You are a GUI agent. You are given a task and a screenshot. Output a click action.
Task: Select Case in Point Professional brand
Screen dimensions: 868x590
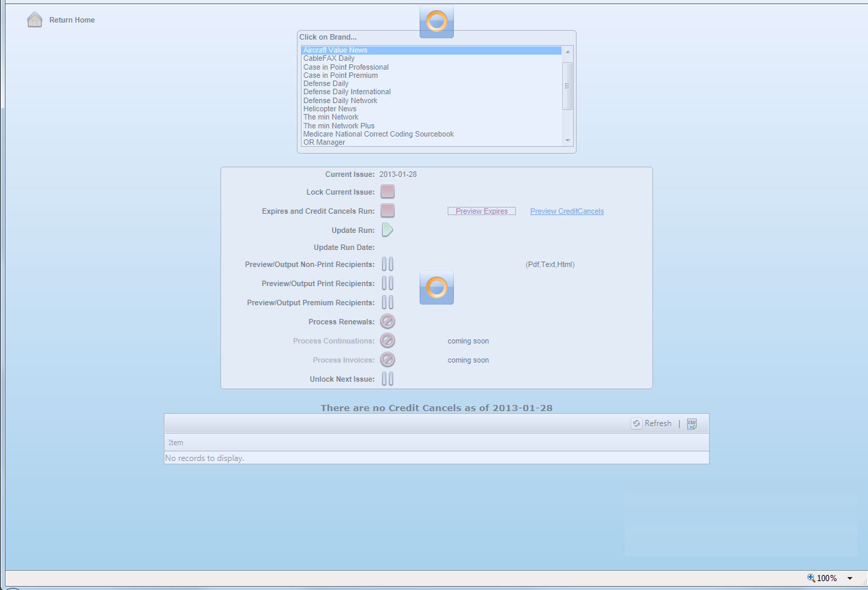click(431, 67)
